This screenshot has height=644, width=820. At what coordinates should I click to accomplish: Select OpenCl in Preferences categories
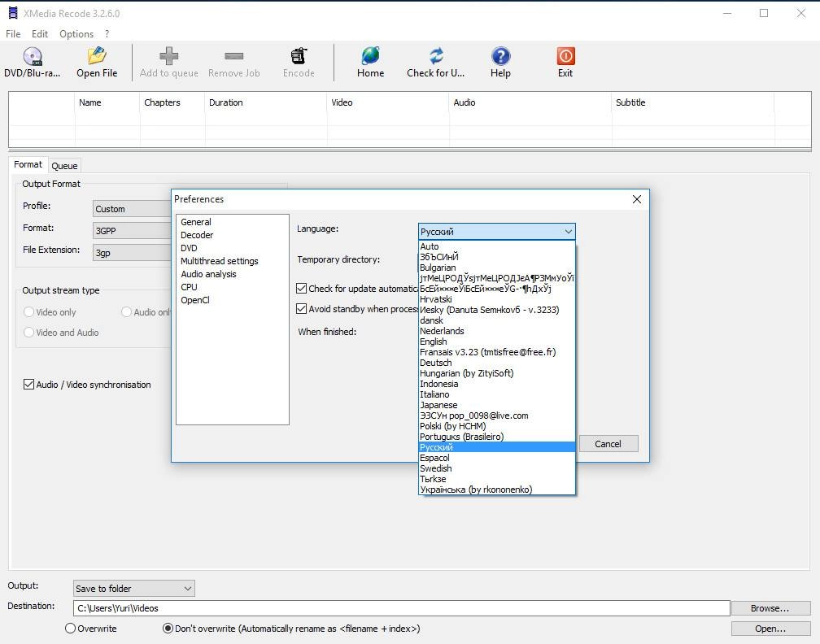click(x=195, y=300)
